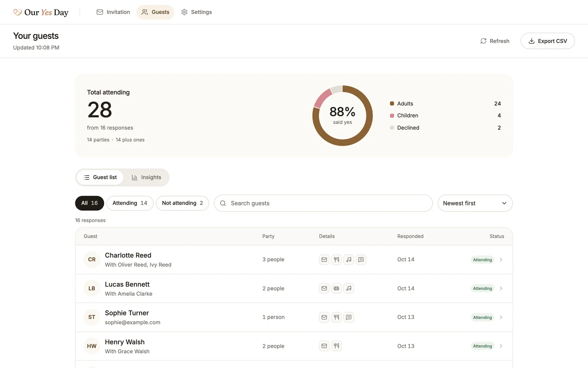
Task: Click the message icon in Charlotte Reed's row
Action: pyautogui.click(x=361, y=259)
